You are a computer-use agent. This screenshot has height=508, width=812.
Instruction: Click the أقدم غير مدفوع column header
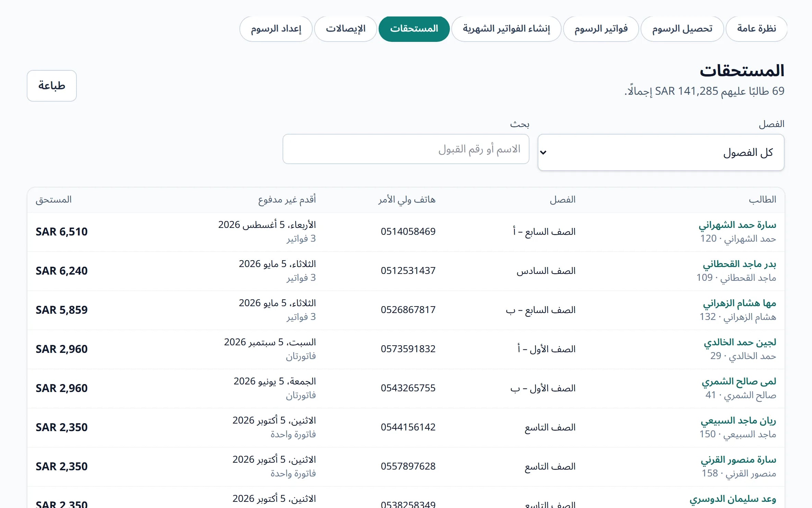click(287, 200)
